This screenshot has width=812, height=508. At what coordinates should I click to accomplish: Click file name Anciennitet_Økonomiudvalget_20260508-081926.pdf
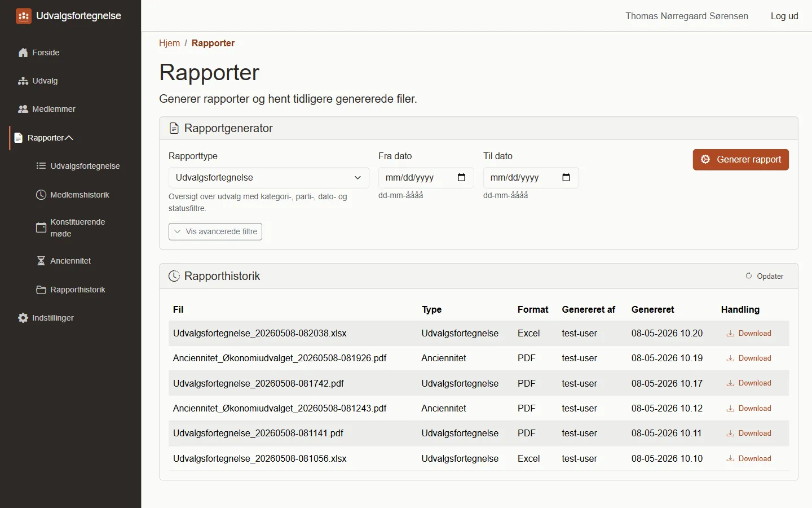[x=280, y=358]
